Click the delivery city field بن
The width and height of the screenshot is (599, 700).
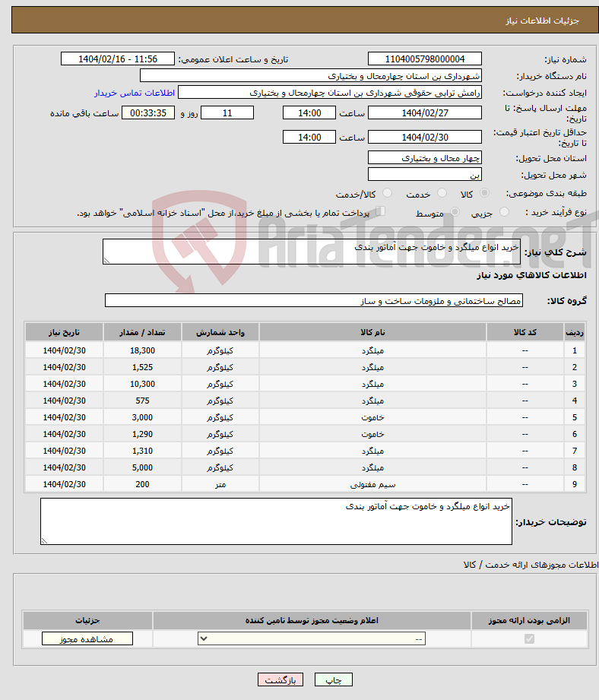[425, 175]
